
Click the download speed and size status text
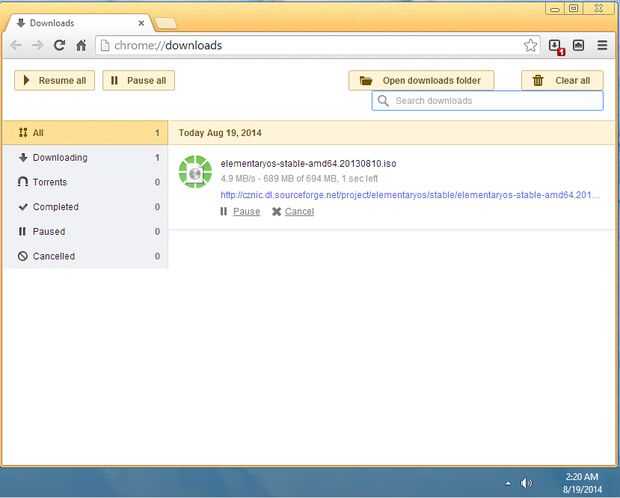299,178
